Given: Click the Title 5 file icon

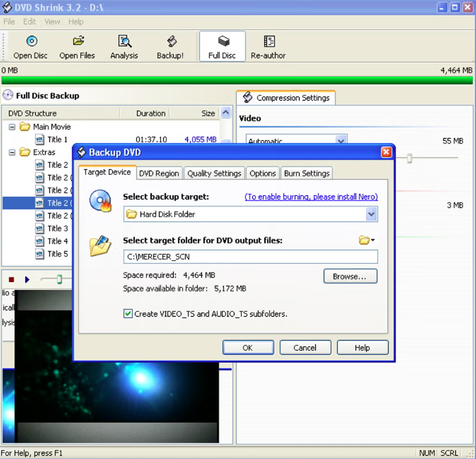Looking at the screenshot, I should tap(39, 254).
